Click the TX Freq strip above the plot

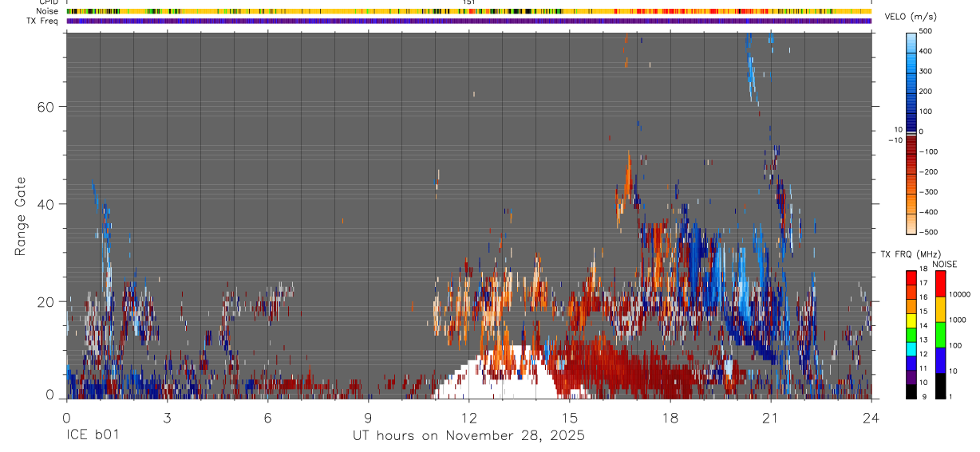pyautogui.click(x=469, y=21)
